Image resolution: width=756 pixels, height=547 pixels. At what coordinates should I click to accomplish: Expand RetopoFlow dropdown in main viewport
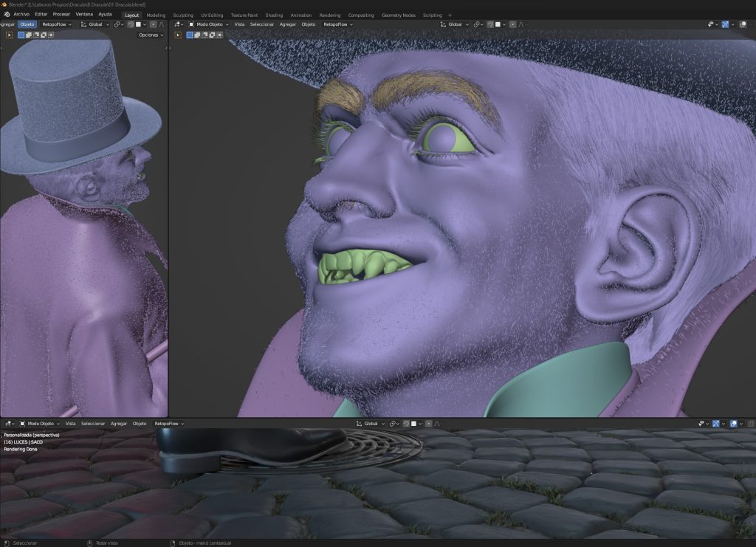tap(338, 24)
